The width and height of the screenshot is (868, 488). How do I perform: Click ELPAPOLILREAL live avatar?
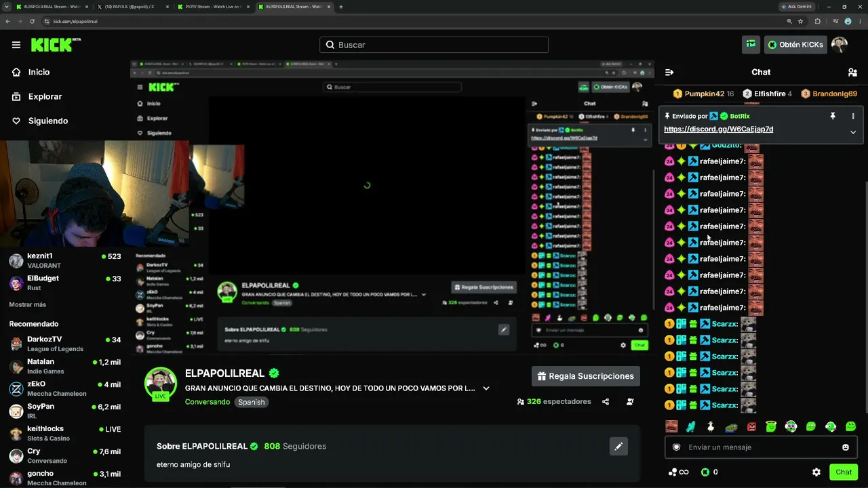pos(161,384)
